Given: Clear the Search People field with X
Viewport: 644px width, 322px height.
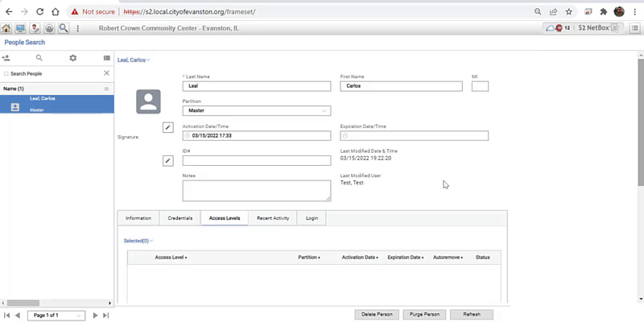Looking at the screenshot, I should click(106, 73).
